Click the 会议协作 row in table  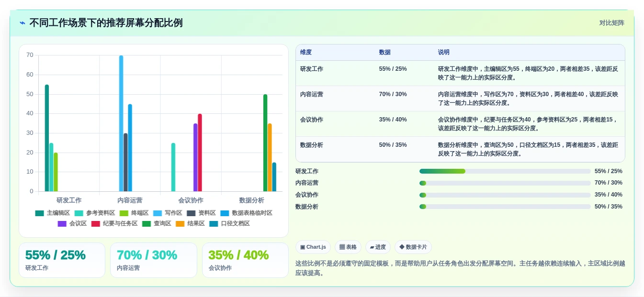pos(460,124)
